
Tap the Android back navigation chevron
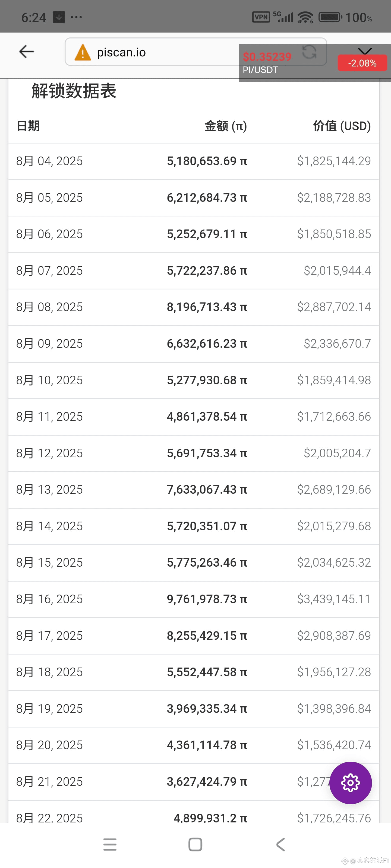point(281,844)
